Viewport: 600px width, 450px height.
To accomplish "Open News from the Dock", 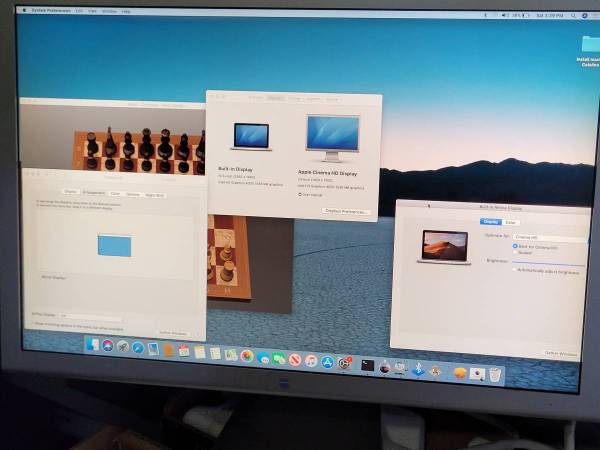I will (x=295, y=360).
